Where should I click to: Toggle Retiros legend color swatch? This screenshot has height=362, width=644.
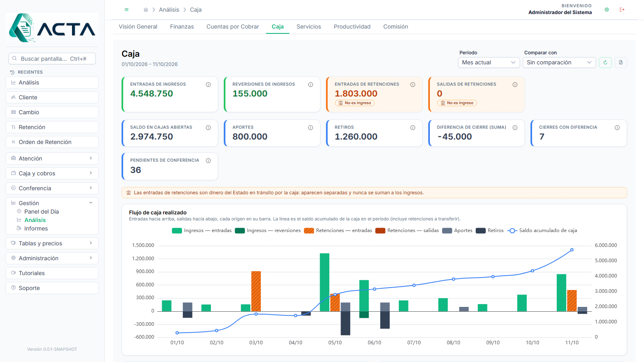coord(481,230)
